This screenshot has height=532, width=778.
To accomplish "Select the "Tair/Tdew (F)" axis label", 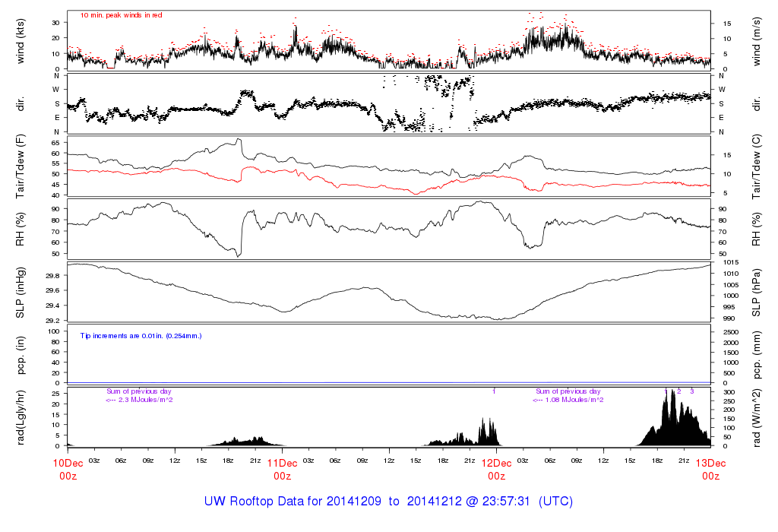I will [x=21, y=166].
